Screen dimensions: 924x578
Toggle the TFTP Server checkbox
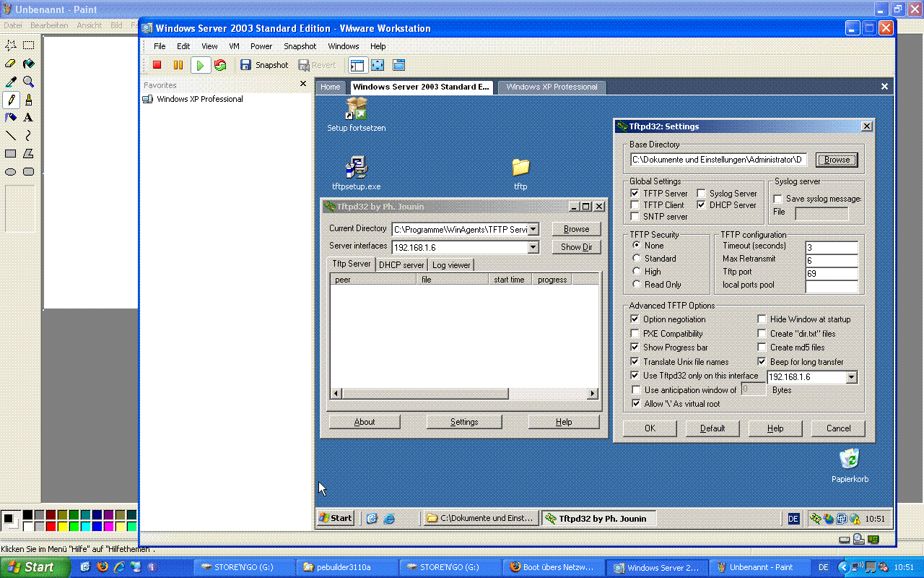click(x=635, y=194)
